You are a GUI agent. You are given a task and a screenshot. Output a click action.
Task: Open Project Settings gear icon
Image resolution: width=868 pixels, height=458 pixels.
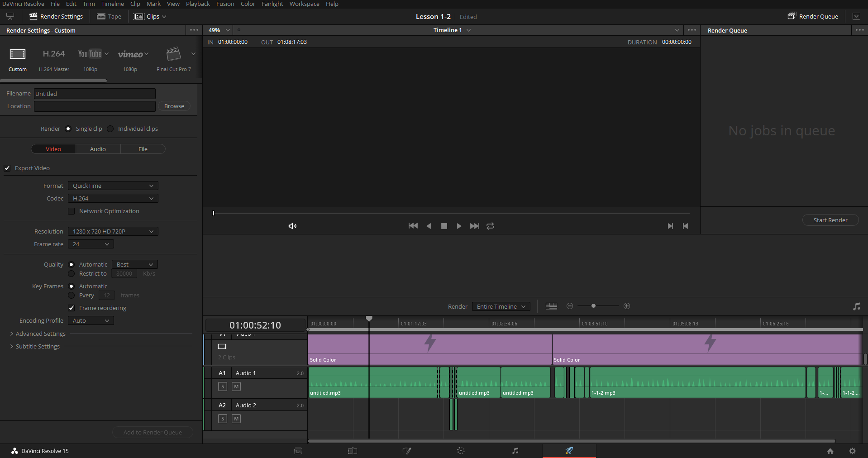(x=852, y=451)
